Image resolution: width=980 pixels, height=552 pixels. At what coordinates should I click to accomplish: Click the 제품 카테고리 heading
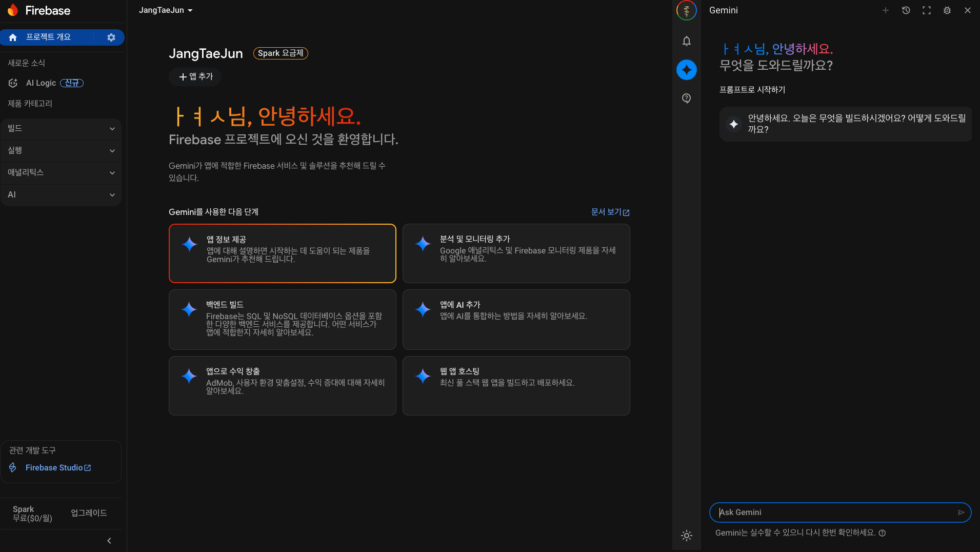pyautogui.click(x=30, y=104)
